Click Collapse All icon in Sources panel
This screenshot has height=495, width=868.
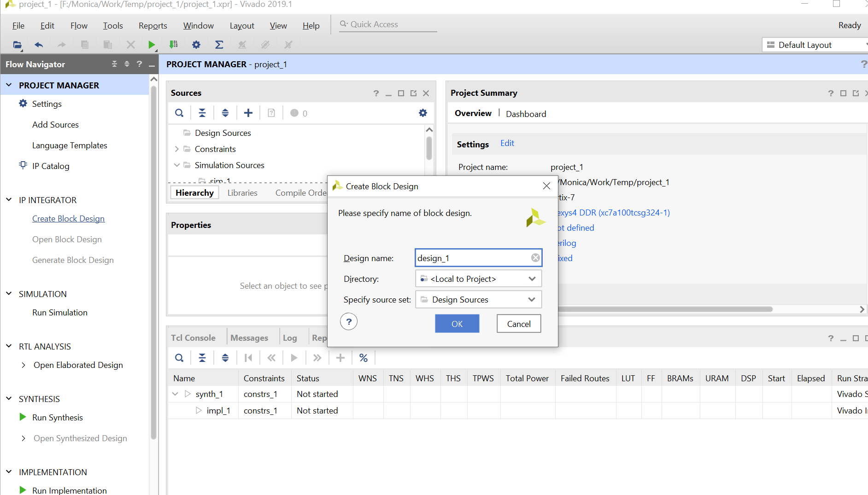[x=202, y=113]
